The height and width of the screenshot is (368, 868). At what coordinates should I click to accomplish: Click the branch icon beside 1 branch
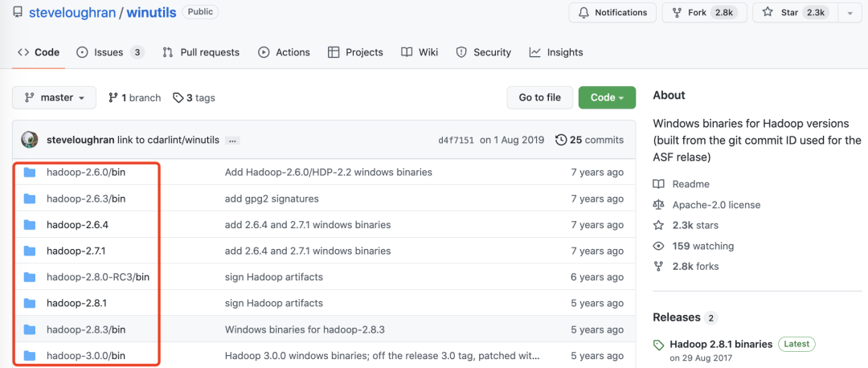[x=113, y=98]
